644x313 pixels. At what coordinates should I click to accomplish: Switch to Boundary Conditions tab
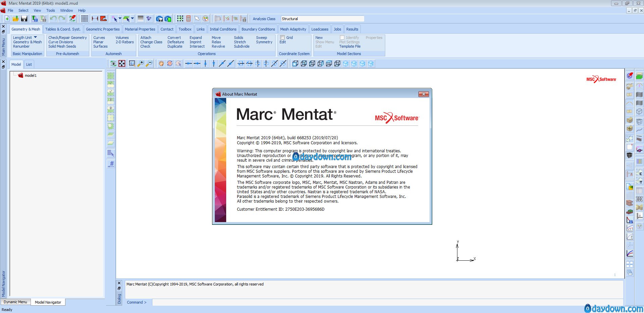pos(258,29)
